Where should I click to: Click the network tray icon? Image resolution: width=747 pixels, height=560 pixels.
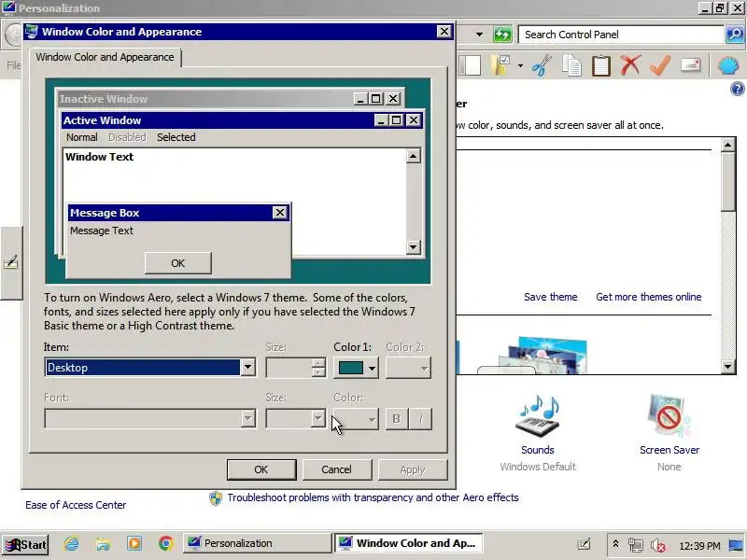click(636, 545)
